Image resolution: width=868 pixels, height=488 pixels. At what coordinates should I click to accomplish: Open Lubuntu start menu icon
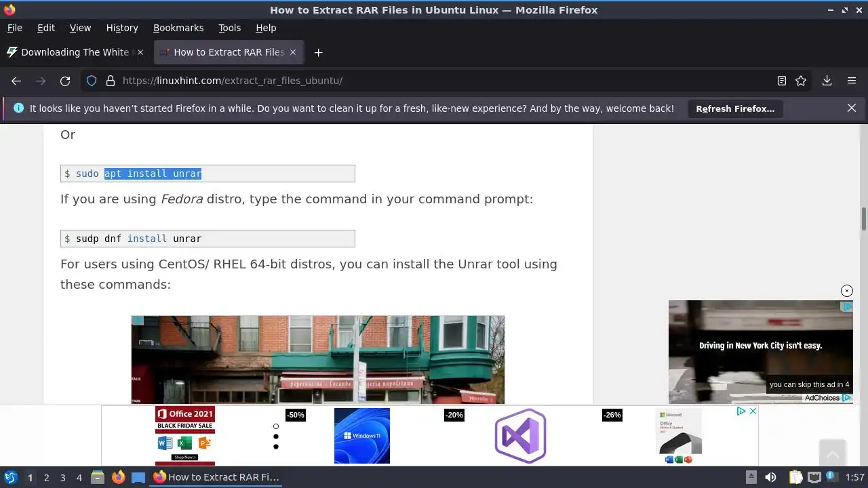coord(11,477)
